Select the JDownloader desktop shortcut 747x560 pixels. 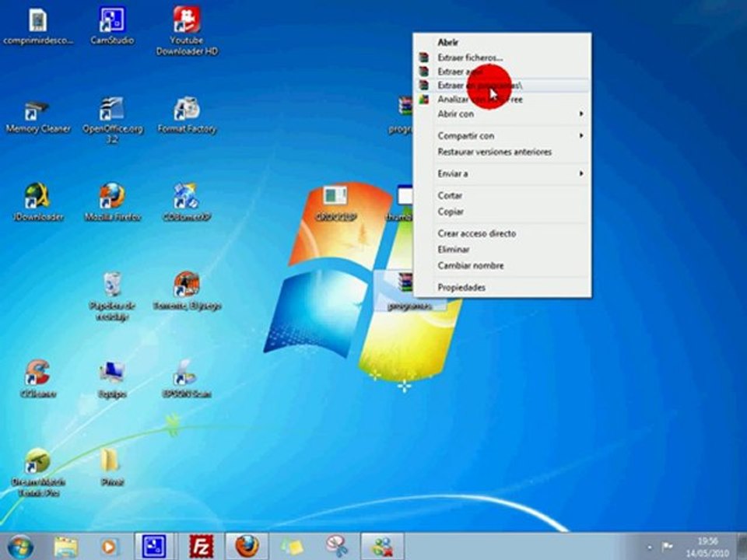38,202
